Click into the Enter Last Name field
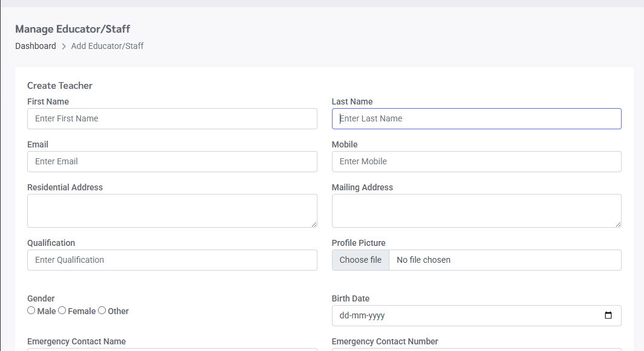The image size is (644, 351). 476,118
